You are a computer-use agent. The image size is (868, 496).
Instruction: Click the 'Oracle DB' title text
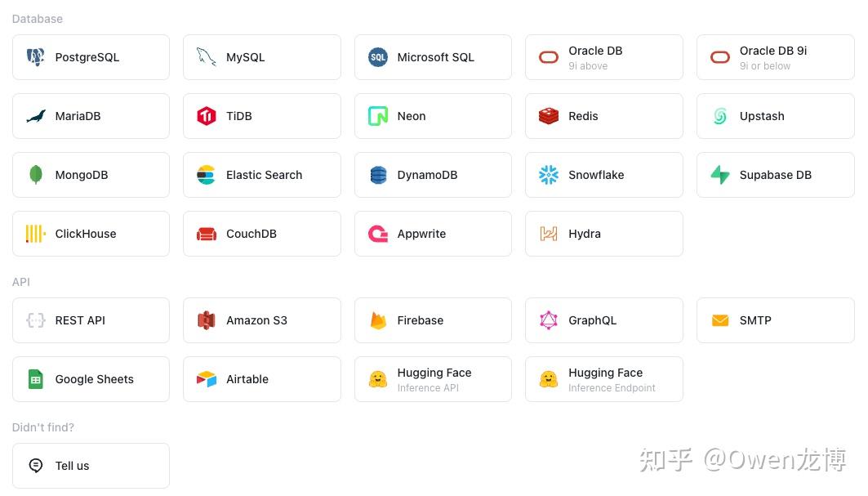click(x=595, y=51)
